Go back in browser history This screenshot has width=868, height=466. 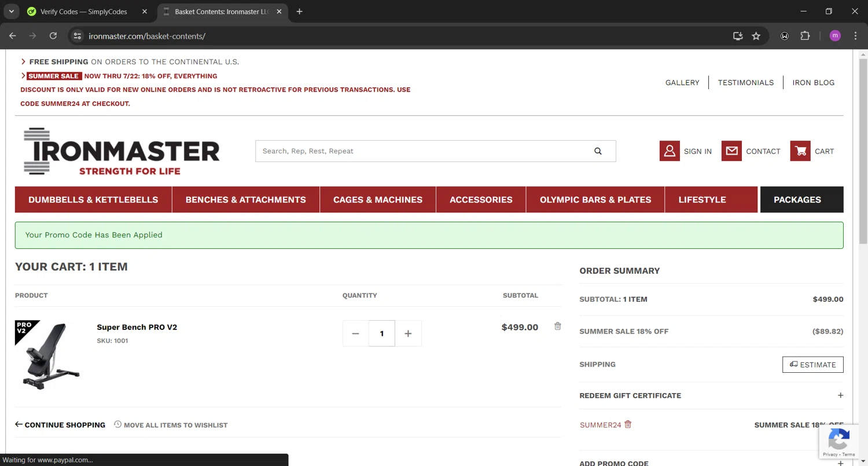(13, 36)
